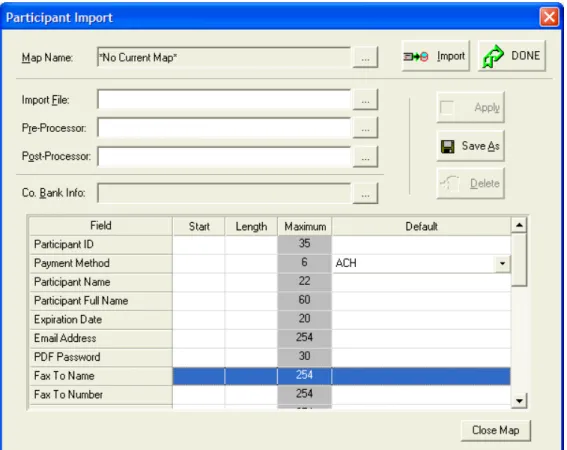This screenshot has width=567, height=450.
Task: Focus the Pre-Processor input field
Action: point(224,128)
